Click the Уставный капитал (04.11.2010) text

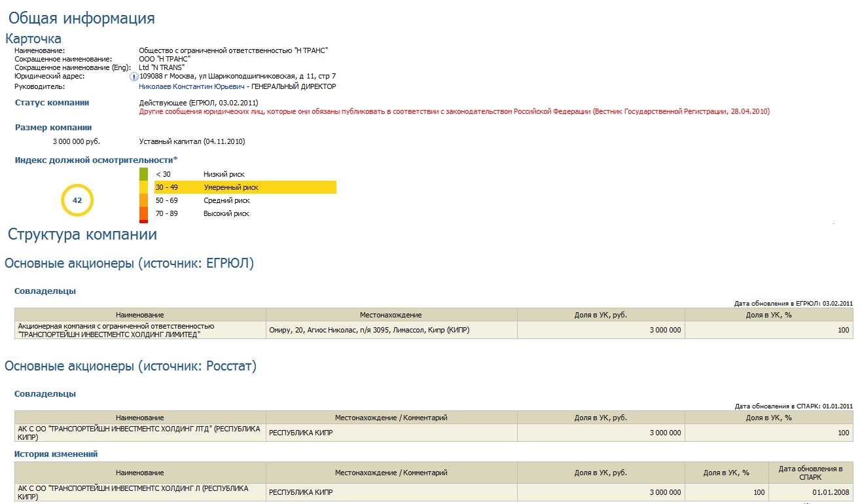click(192, 141)
